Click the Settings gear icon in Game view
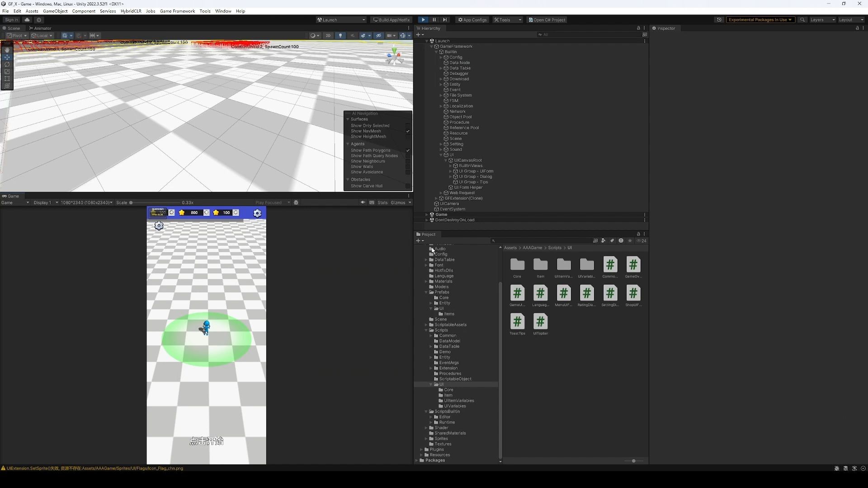 point(257,213)
